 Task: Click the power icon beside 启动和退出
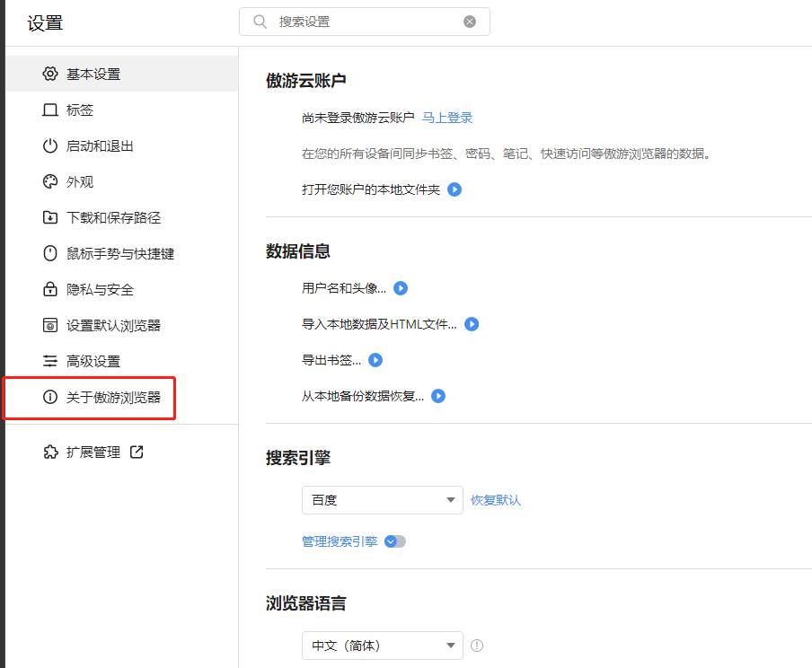[49, 145]
